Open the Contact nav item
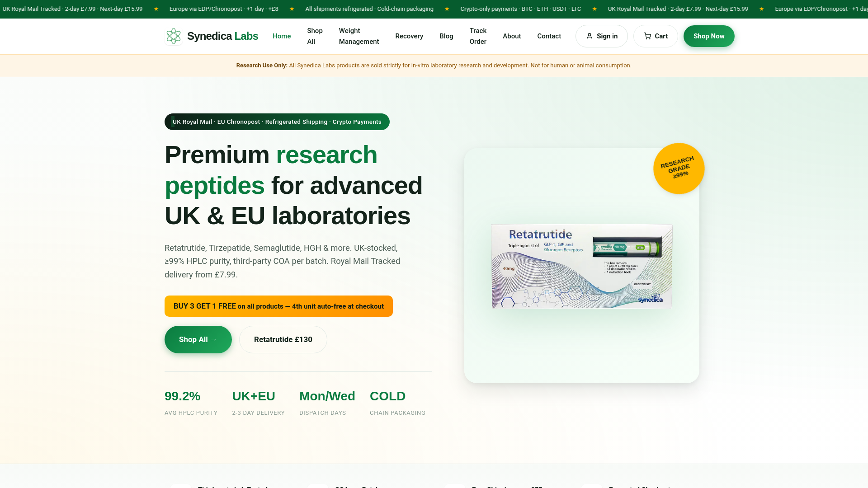868x488 pixels. click(x=549, y=36)
